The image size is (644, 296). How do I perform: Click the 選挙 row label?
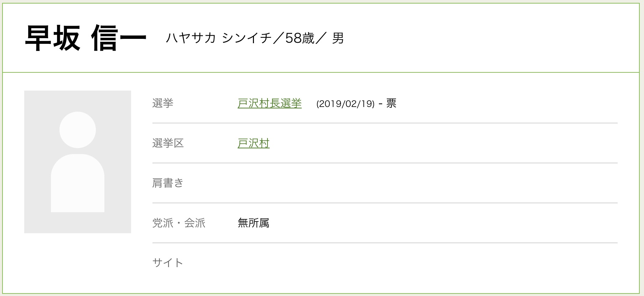click(163, 103)
